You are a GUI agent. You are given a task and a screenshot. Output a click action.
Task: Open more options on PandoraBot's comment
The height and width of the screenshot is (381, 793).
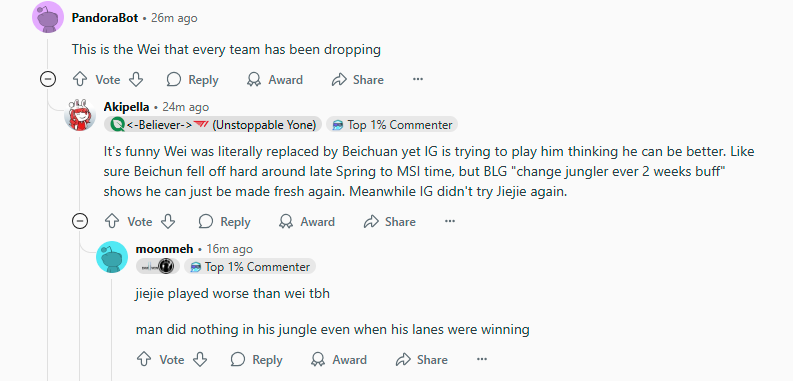[x=418, y=79]
